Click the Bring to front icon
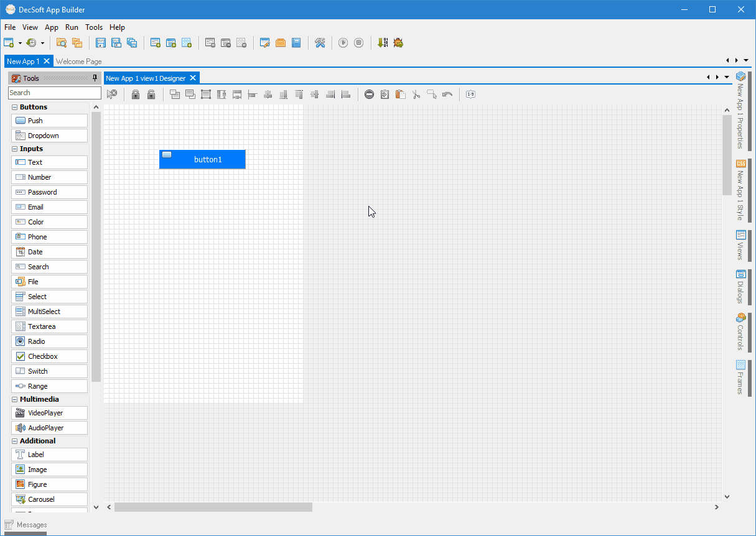756x536 pixels. tap(175, 95)
